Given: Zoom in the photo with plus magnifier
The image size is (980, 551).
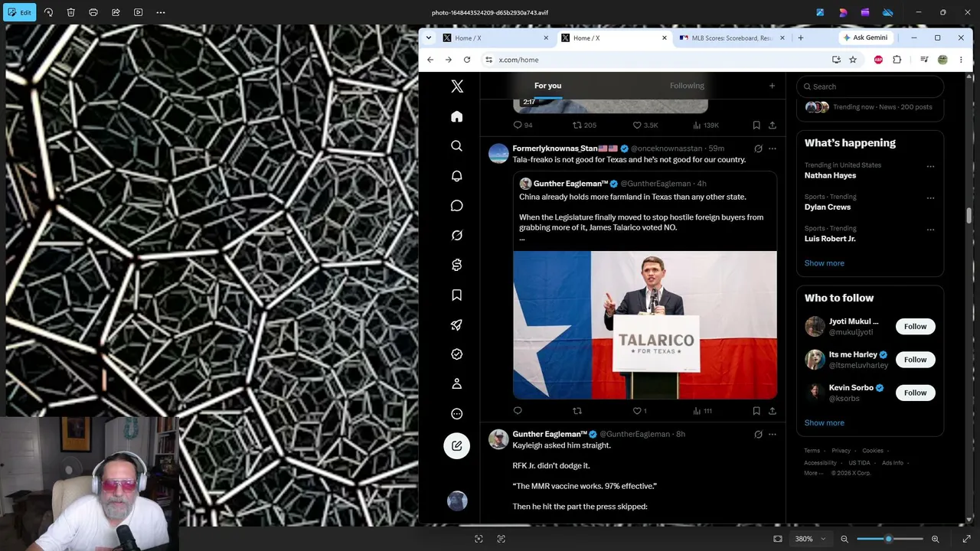Looking at the screenshot, I should point(936,539).
